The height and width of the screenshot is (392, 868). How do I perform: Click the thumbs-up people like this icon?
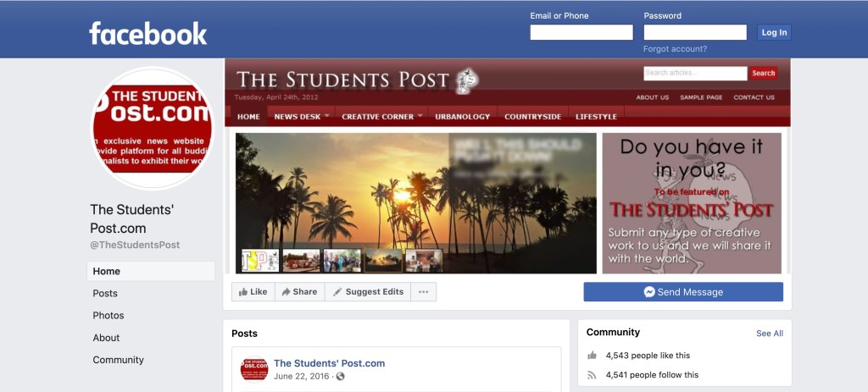[x=592, y=356]
